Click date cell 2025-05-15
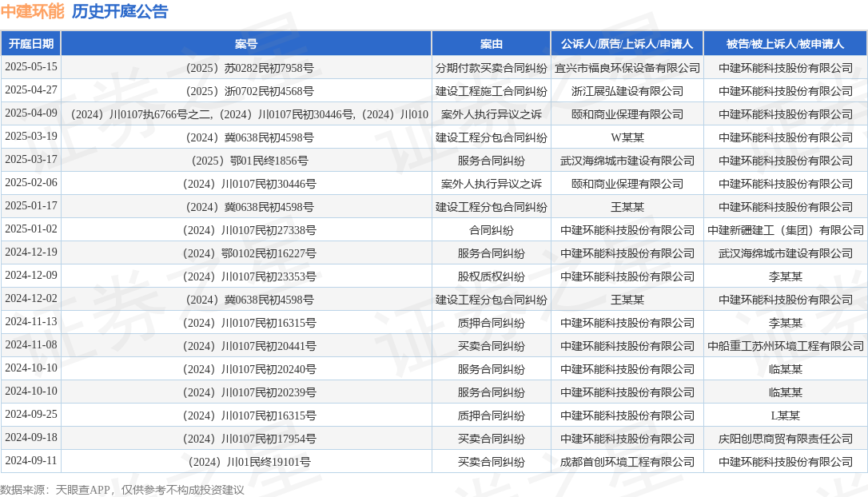Viewport: 868px width, 497px height. 31,67
